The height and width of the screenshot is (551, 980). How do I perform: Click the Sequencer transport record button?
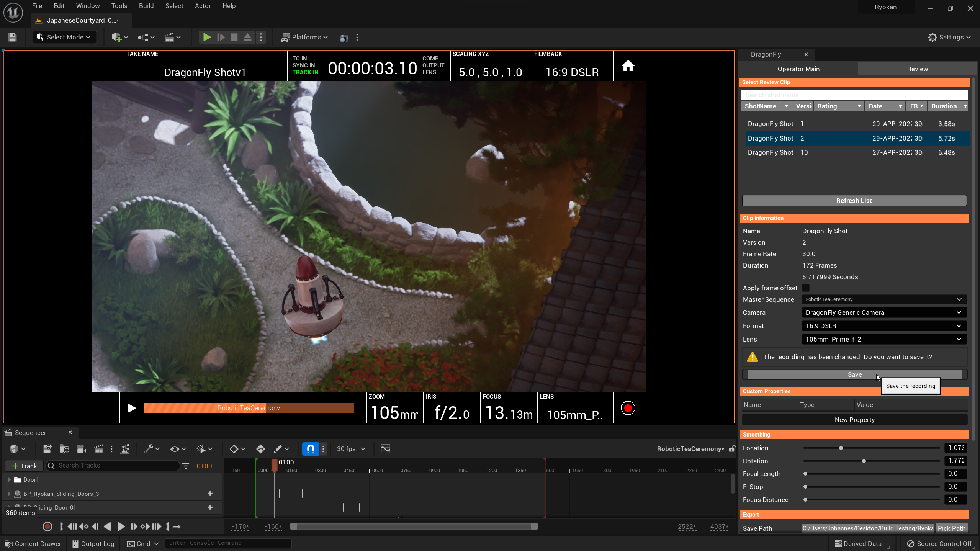coord(47,527)
